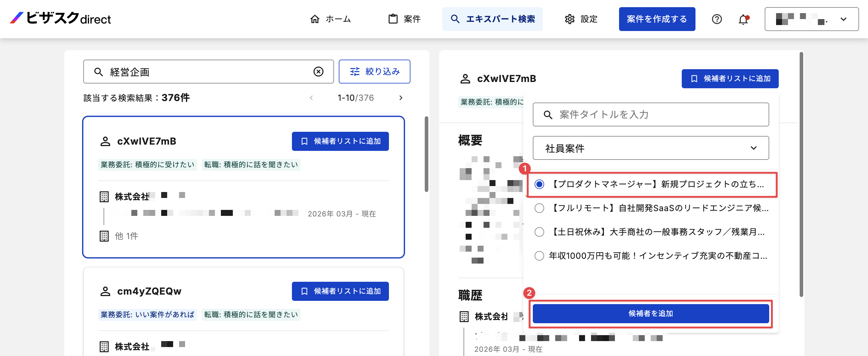Focus the 案件タイトルを入力 search field
The width and height of the screenshot is (868, 356).
pyautogui.click(x=651, y=115)
